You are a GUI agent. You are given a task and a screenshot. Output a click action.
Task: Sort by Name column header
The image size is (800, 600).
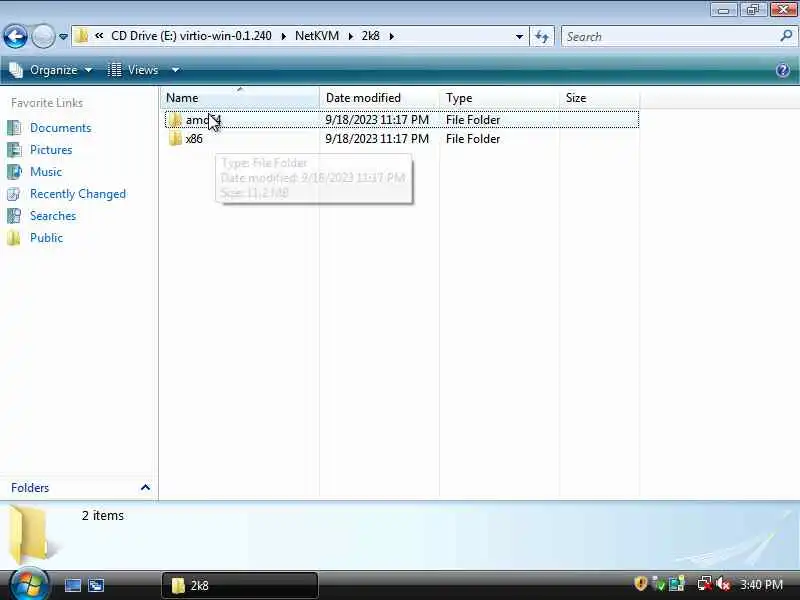click(x=240, y=97)
